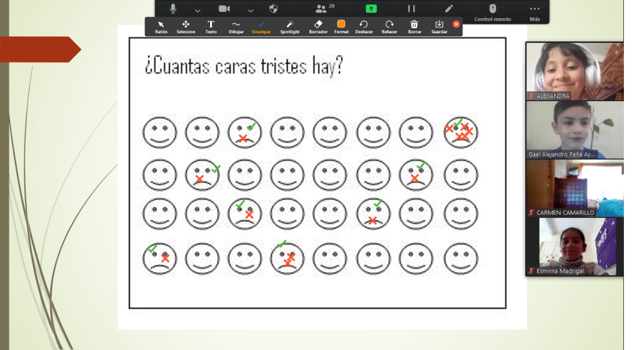The width and height of the screenshot is (644, 350).
Task: Enable the Spotlight tool
Action: [290, 26]
